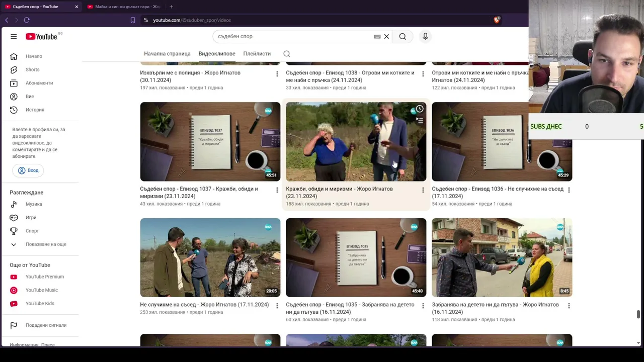Run the search with the magnifier button
This screenshot has height=362, width=644.
tap(403, 36)
